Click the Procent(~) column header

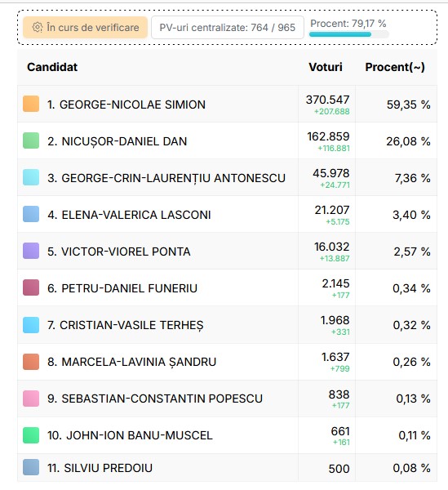395,67
